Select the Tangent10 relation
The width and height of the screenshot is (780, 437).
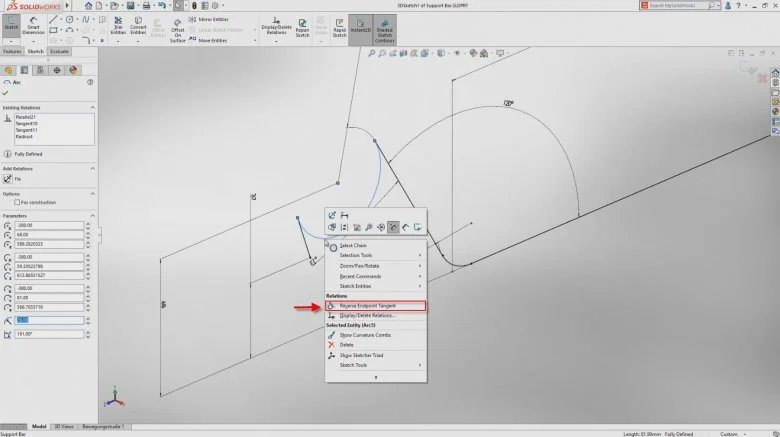26,123
